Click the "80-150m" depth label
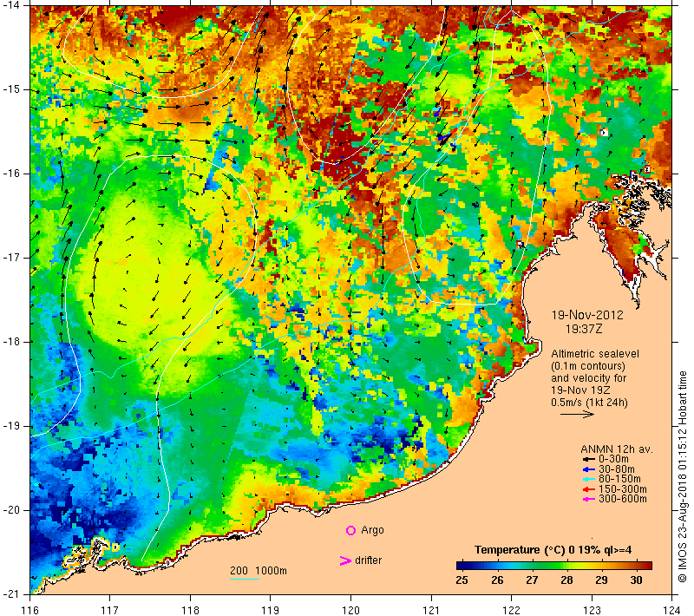Screen dimensions: 694x616 tap(619, 479)
